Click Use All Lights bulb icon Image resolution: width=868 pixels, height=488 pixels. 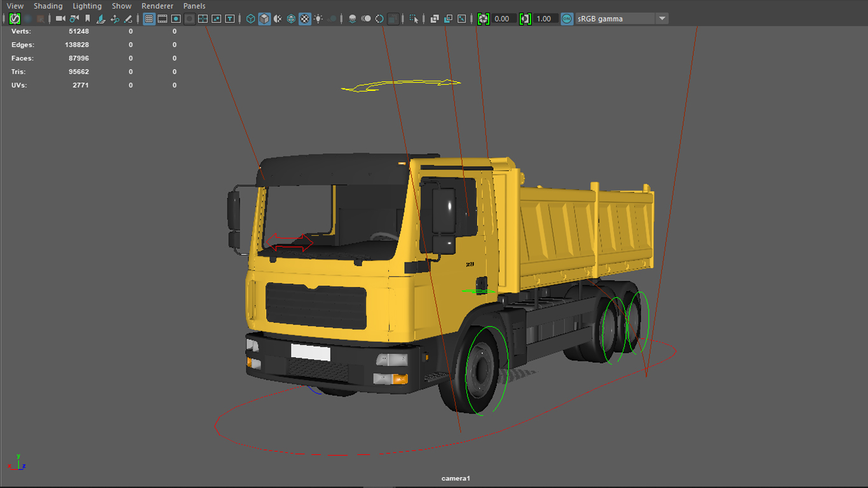coord(318,18)
